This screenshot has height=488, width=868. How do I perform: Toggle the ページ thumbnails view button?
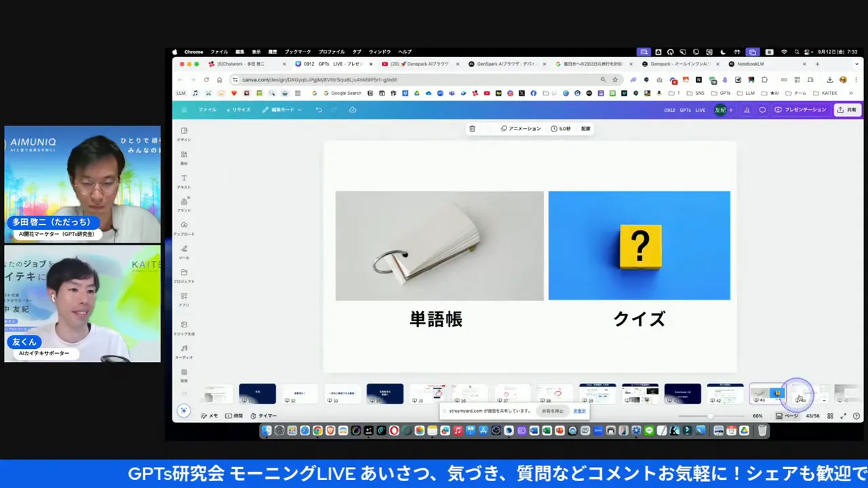[x=787, y=416]
